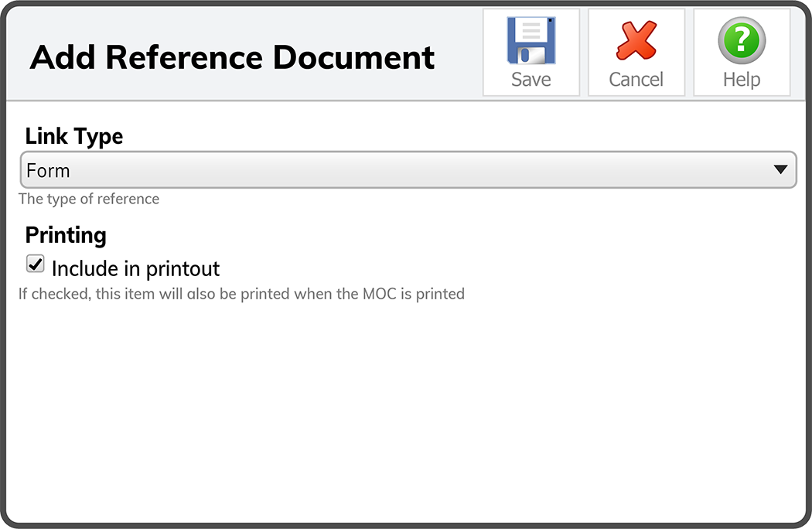Toggle the Include in printout checkbox
Image resolution: width=812 pixels, height=529 pixels.
click(x=35, y=264)
